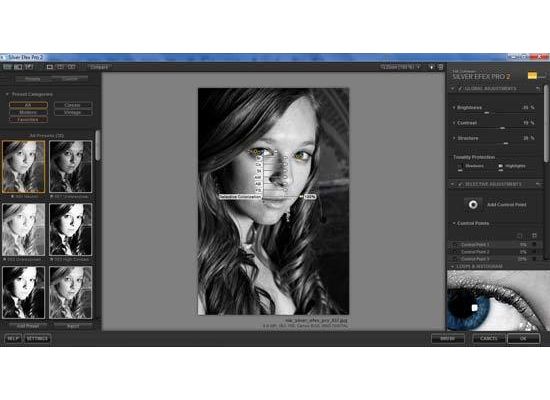Switch to the Presets tab
The image size is (550, 400).
[x=33, y=79]
